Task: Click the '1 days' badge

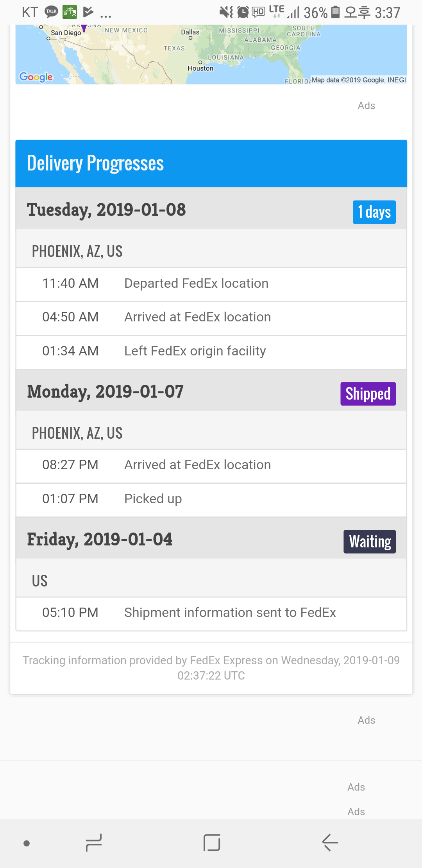Action: [374, 212]
